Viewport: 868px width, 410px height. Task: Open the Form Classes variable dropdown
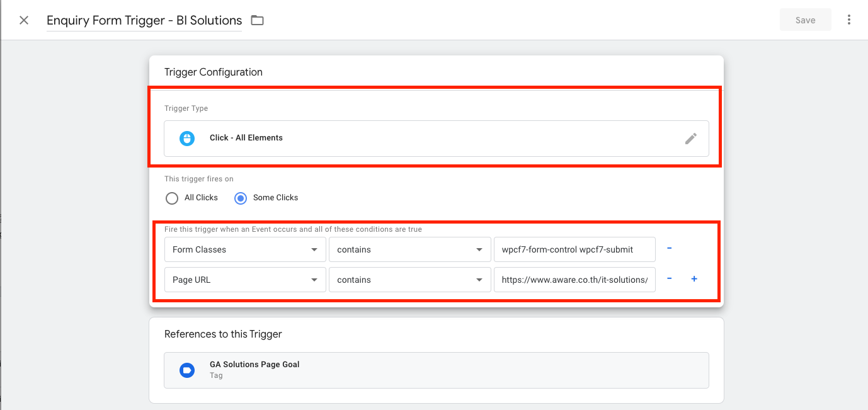pos(245,249)
